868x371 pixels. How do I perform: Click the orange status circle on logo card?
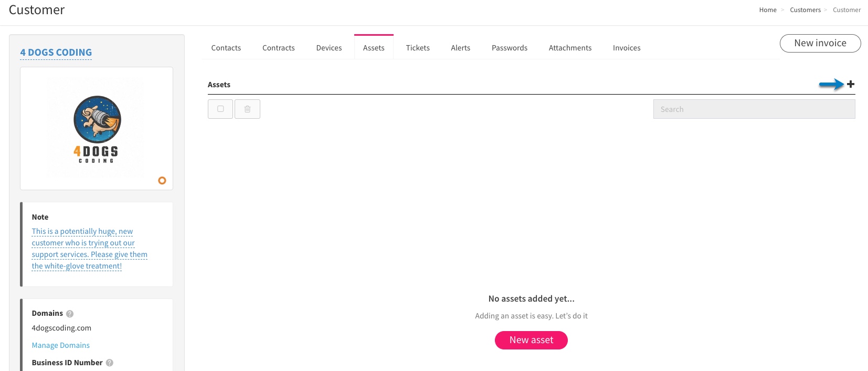[x=162, y=180]
